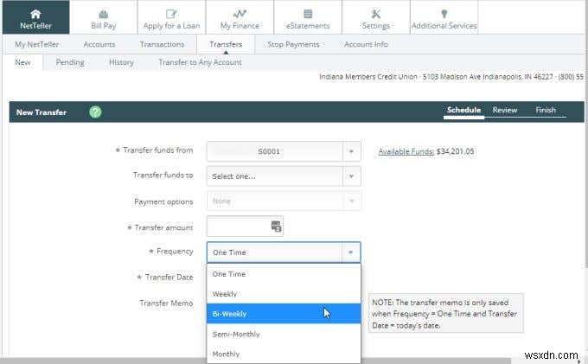This screenshot has height=364, width=588.
Task: Open the NetTeller home tab
Action: point(36,17)
